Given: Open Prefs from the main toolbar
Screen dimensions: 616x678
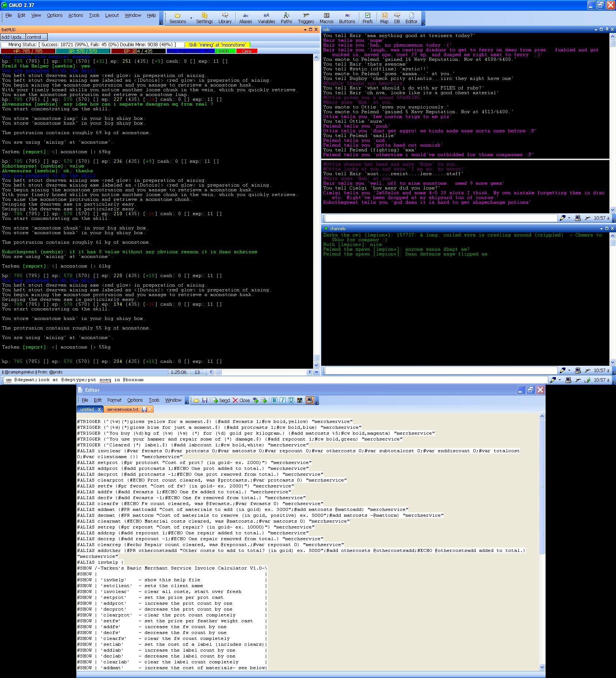Looking at the screenshot, I should [367, 18].
